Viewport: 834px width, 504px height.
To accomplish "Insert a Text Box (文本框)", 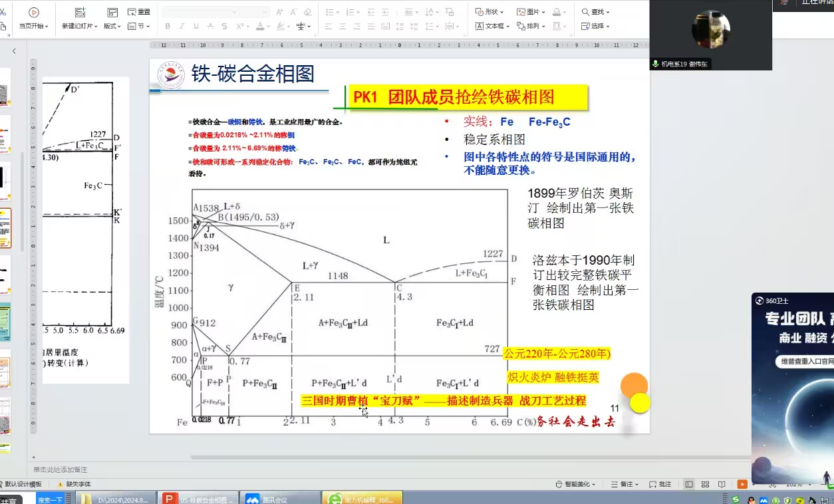I will tap(492, 26).
